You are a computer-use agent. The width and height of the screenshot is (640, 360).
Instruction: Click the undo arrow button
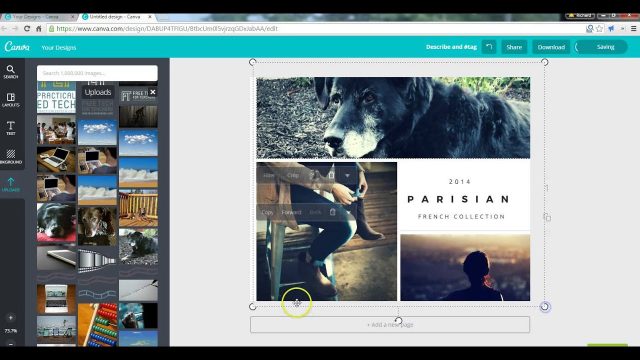point(489,47)
